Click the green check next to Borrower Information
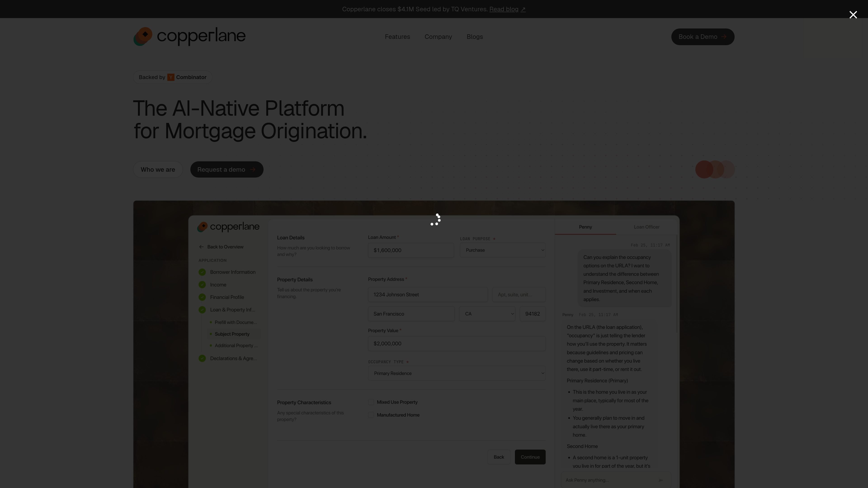 [x=202, y=272]
